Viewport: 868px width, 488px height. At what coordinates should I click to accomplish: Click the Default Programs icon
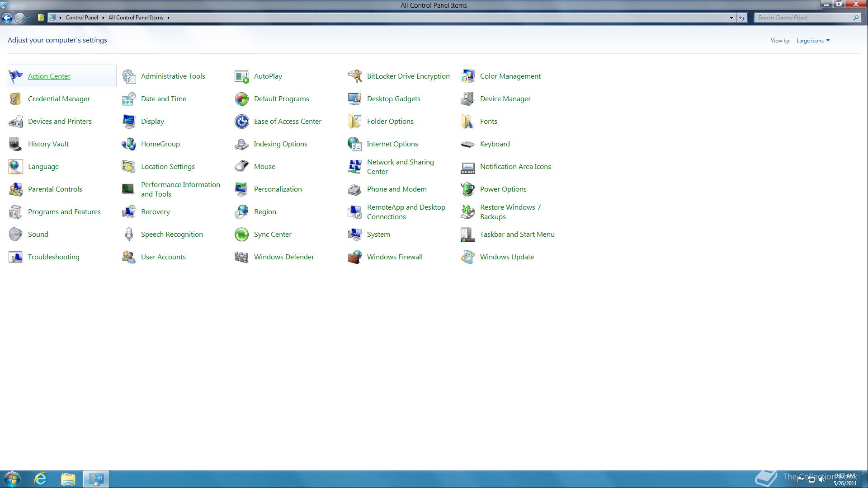tap(242, 99)
